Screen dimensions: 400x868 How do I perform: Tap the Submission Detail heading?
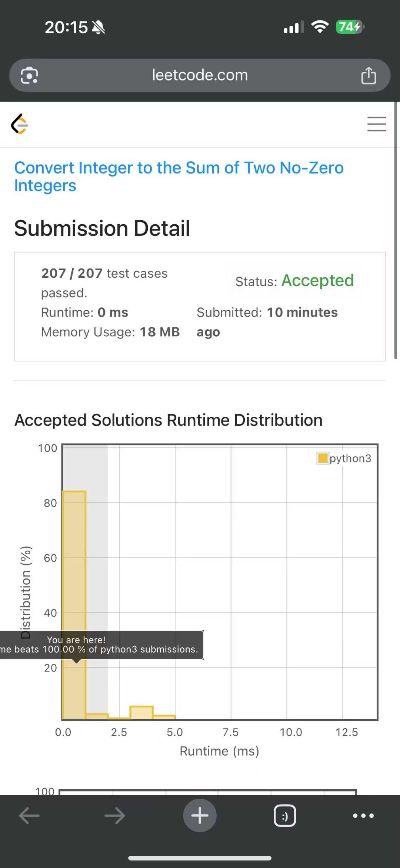tap(102, 228)
